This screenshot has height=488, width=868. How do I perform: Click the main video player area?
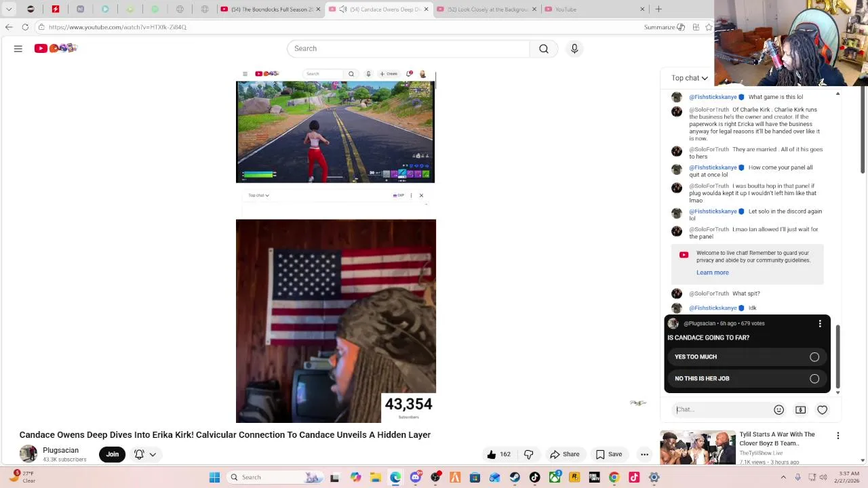coord(336,245)
